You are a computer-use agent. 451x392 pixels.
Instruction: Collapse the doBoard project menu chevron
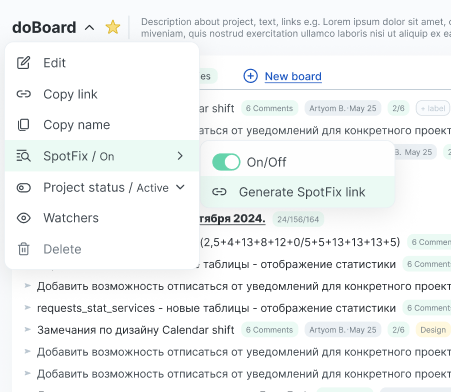89,27
